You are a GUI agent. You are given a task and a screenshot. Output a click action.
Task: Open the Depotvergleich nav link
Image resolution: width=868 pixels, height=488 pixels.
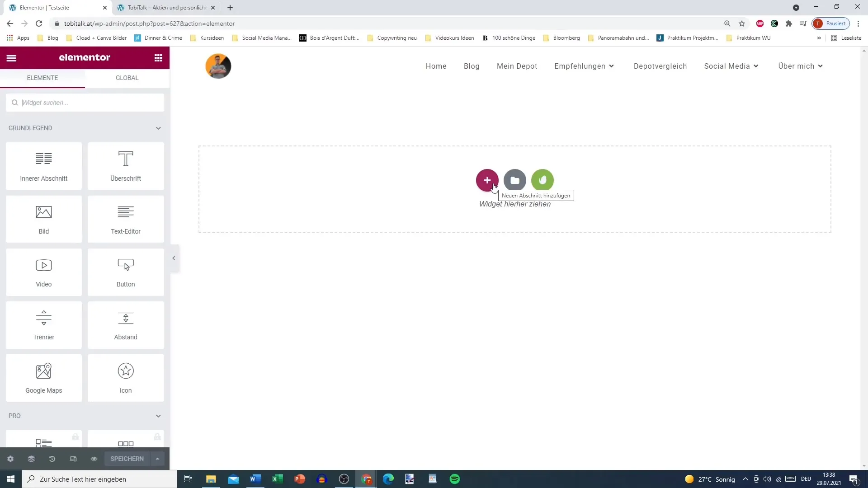(x=660, y=66)
